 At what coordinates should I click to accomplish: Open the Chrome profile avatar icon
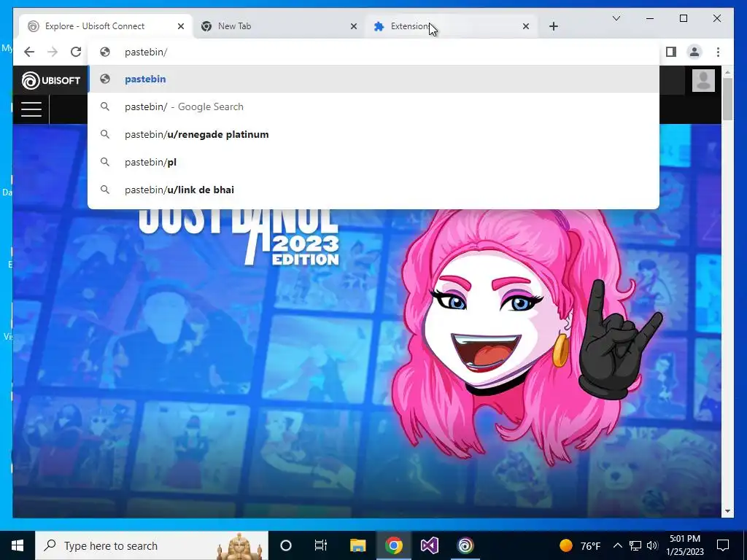pyautogui.click(x=694, y=52)
